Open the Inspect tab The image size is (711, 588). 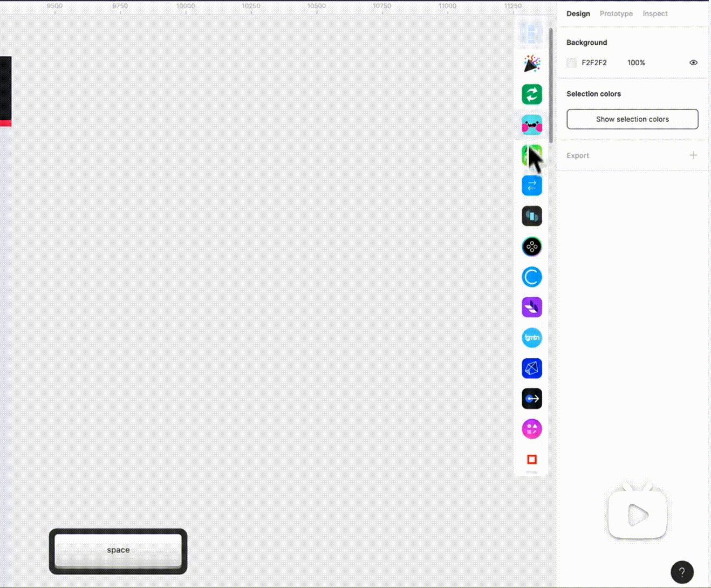(655, 13)
